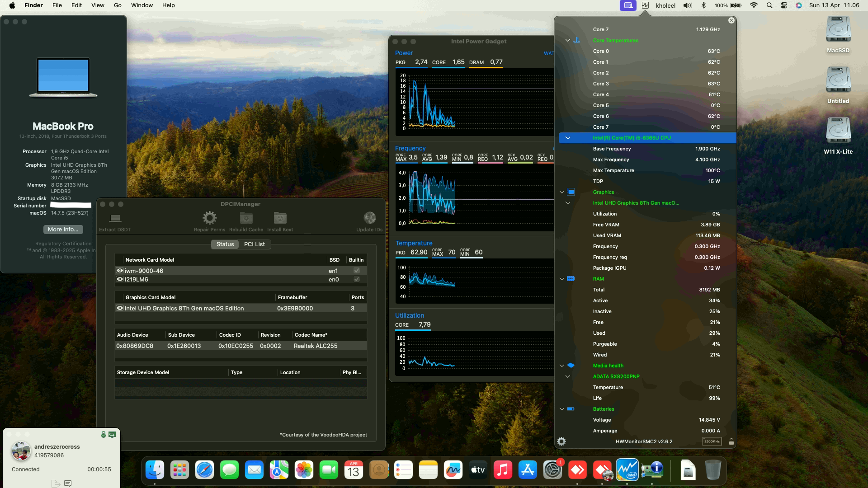
Task: Click the Rebuild Cache icon
Action: click(246, 218)
